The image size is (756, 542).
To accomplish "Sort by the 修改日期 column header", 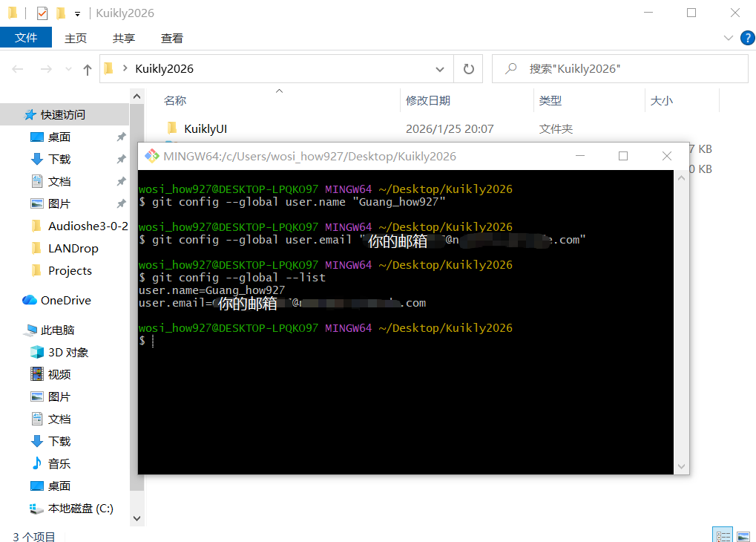I will tap(428, 100).
